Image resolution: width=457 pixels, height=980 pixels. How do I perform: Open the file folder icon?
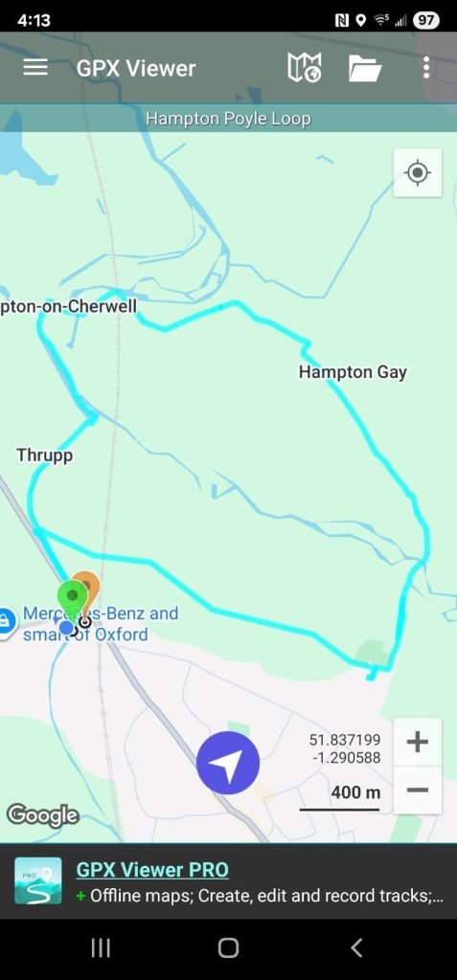(x=365, y=68)
